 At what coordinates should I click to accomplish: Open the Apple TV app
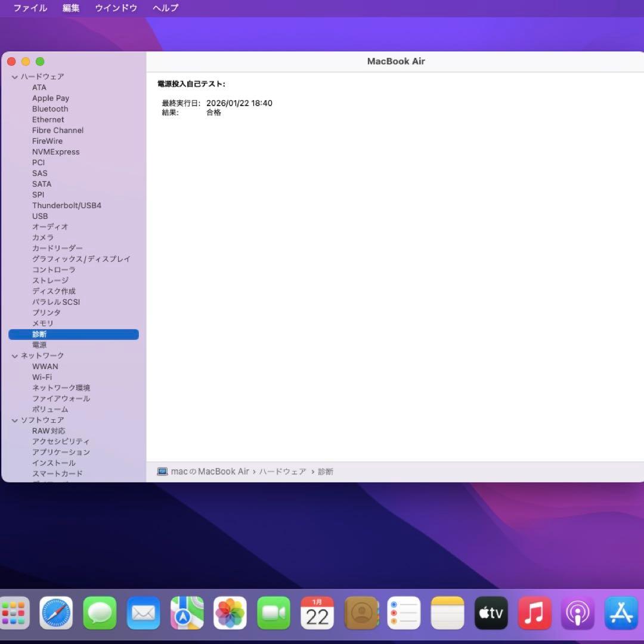(491, 612)
